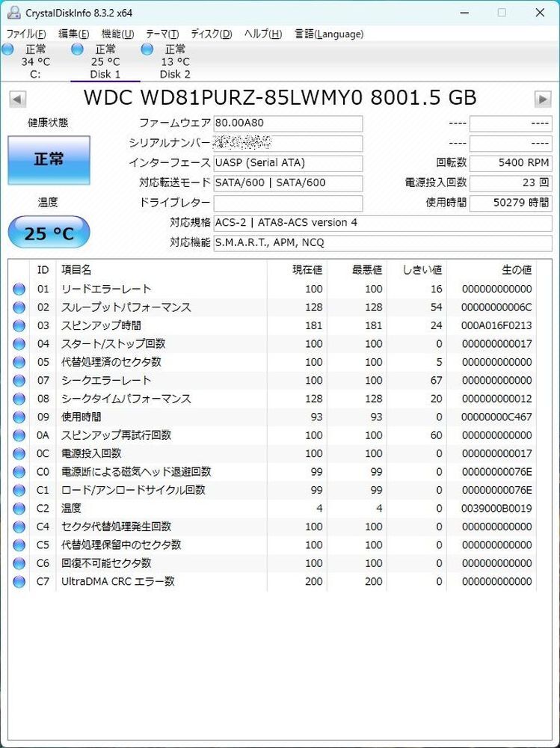Screen dimensions: 560x748
Task: Click the ID column header
Action: tap(43, 270)
